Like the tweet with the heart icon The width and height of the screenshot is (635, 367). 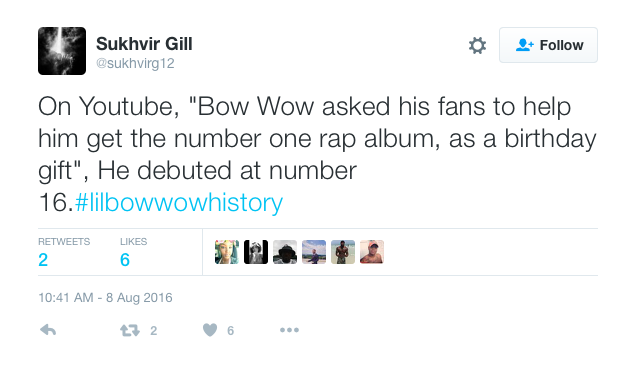(x=210, y=330)
